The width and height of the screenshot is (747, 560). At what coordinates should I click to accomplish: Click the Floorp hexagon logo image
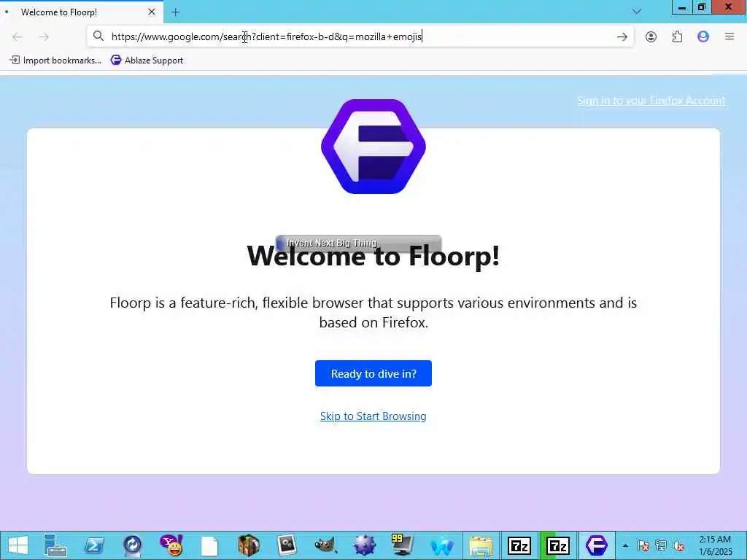373,146
